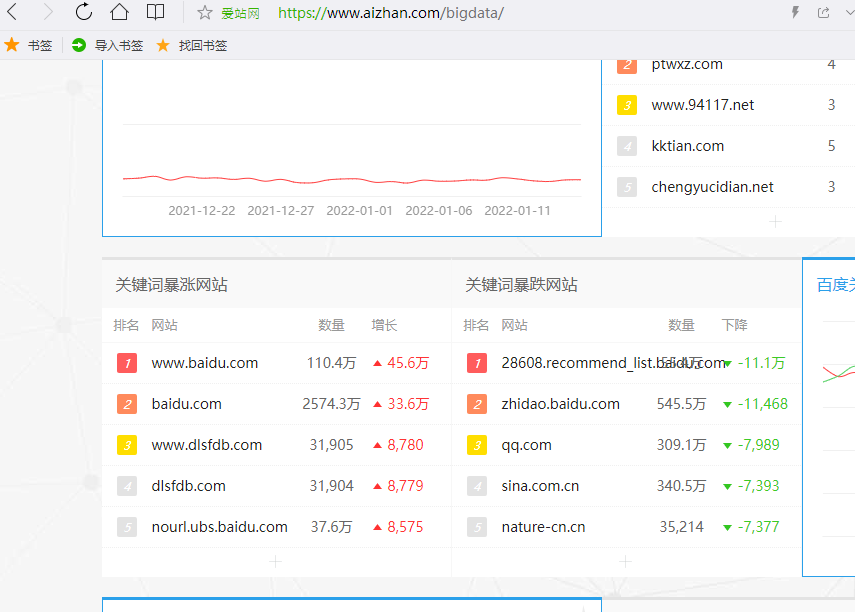The image size is (855, 612).
Task: Click the -7,377 decline value
Action: (758, 527)
